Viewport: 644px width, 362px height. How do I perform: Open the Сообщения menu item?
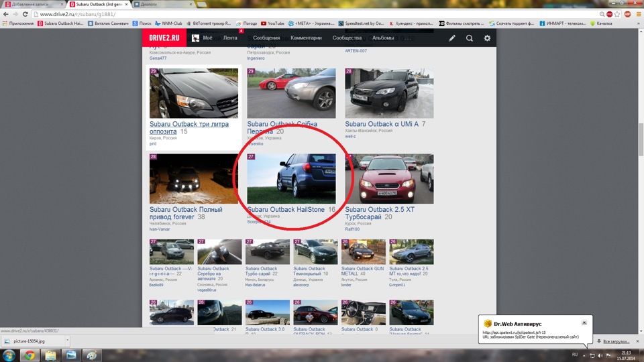click(266, 38)
